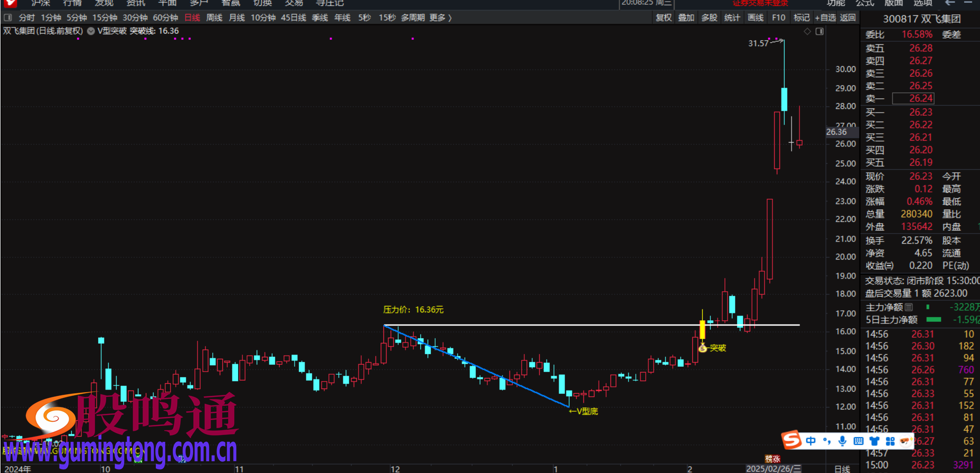Click the microphone voice input icon
This screenshot has height=473, width=980.
[843, 441]
